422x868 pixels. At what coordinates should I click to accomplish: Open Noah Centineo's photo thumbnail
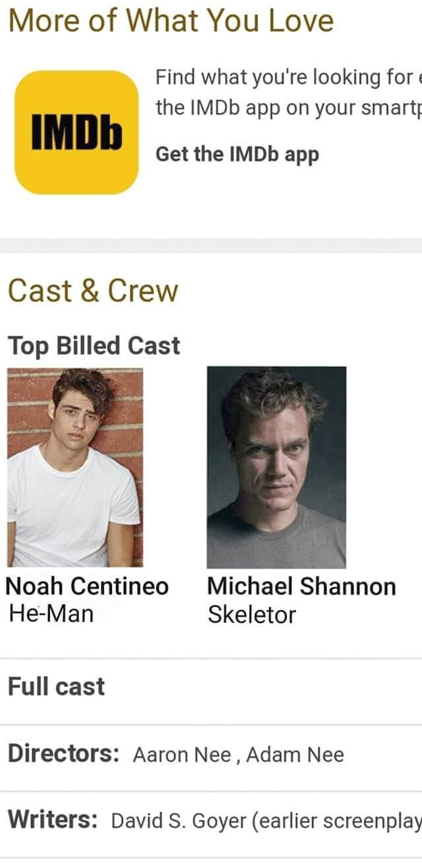75,468
